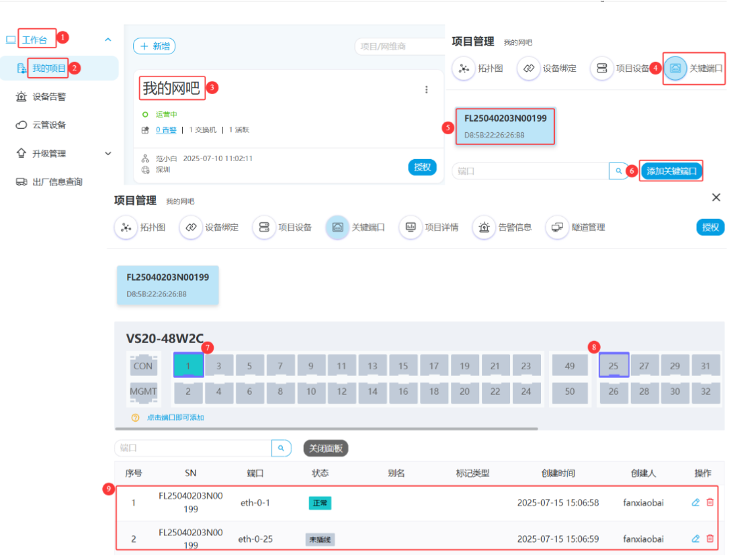Click the delete icon for eth-0-25 row
756x556 pixels.
pos(710,539)
